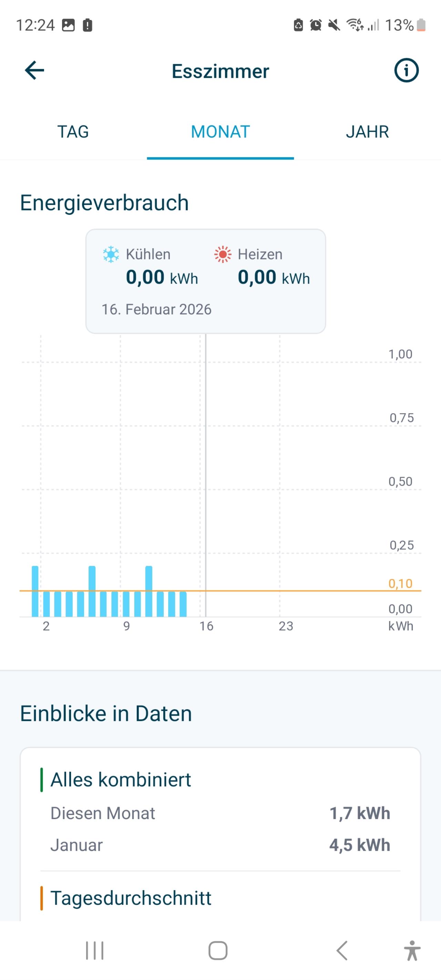Tap the Alles kombiniert heading

click(121, 779)
